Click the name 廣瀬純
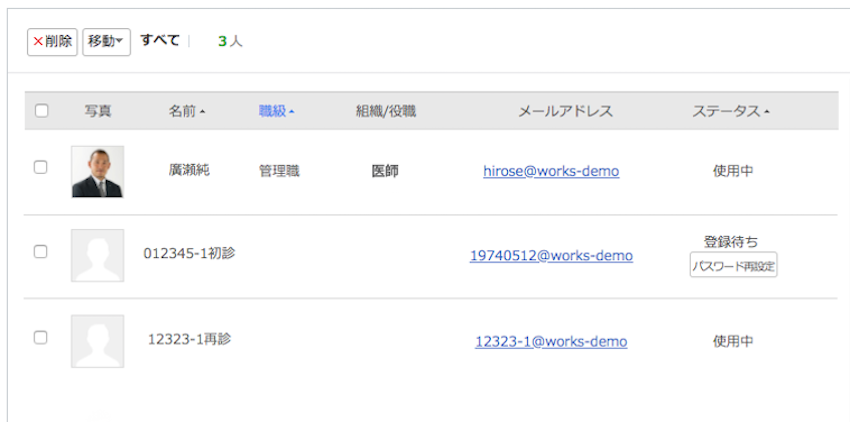The height and width of the screenshot is (422, 850). (189, 171)
